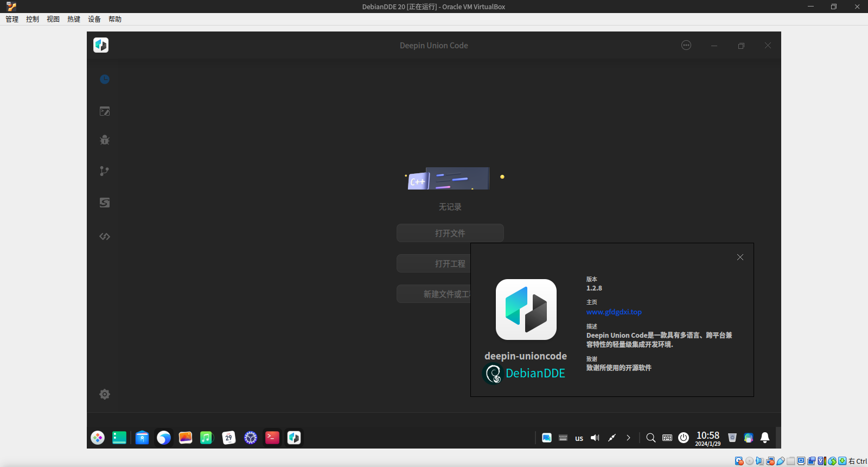
Task: Launch the browser from the dock
Action: click(164, 438)
